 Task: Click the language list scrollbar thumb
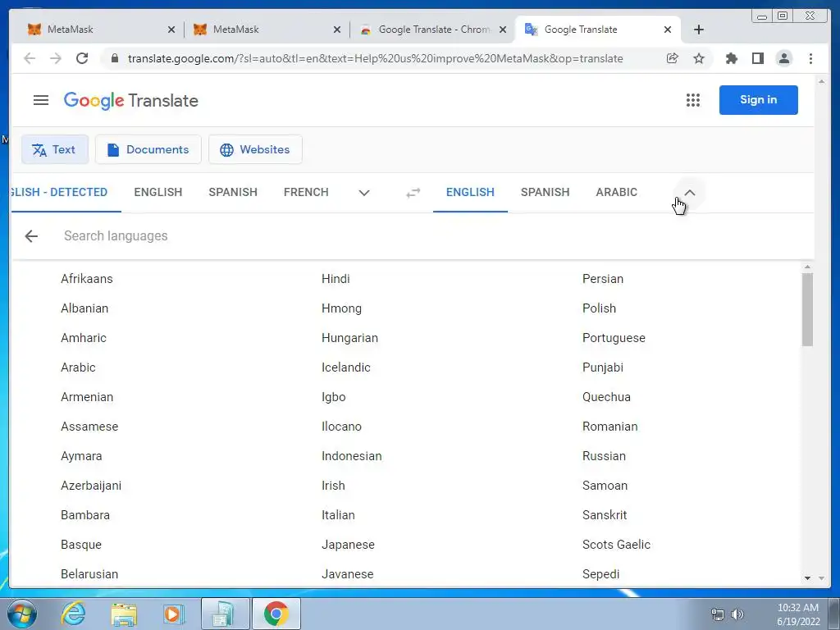click(807, 309)
